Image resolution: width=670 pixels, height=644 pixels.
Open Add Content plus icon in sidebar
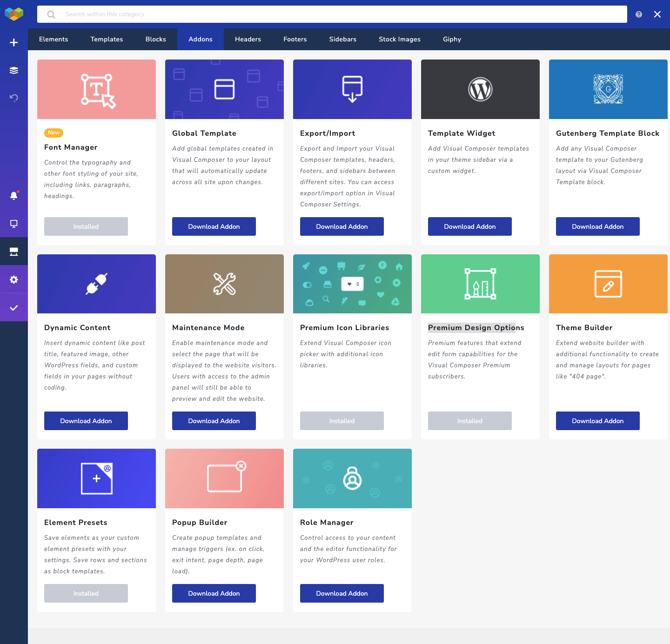coord(14,42)
